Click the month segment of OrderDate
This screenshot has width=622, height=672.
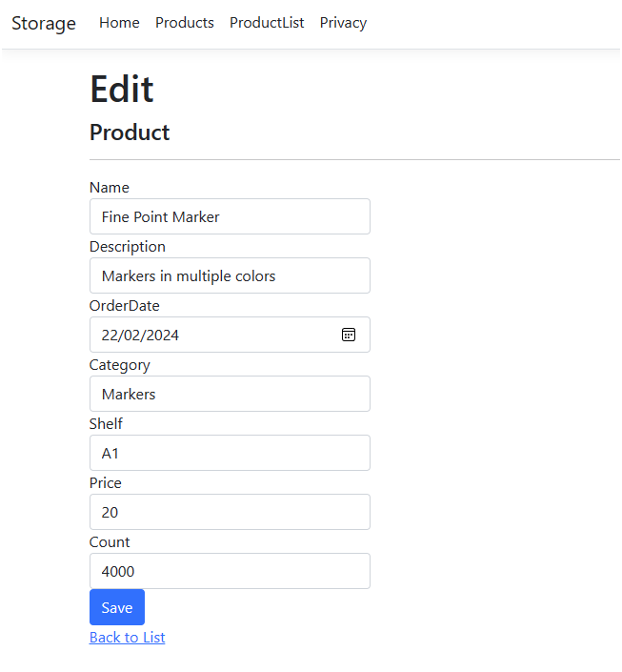pyautogui.click(x=132, y=336)
